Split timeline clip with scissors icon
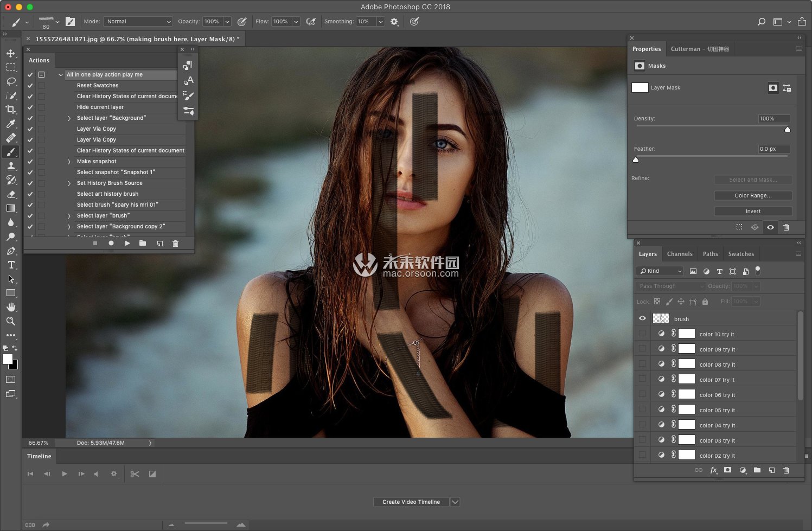812x531 pixels. click(135, 474)
